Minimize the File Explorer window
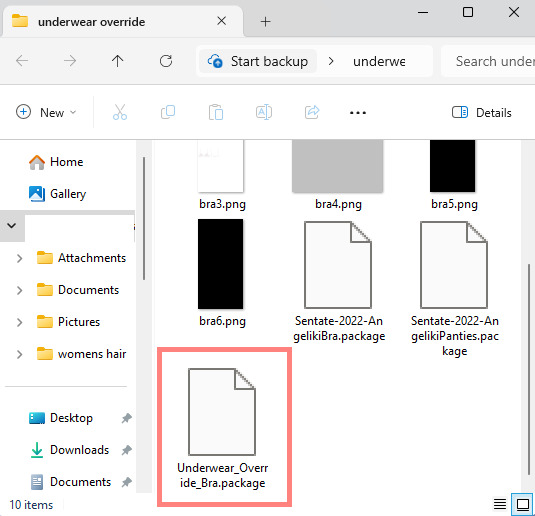The width and height of the screenshot is (535, 516). [423, 13]
